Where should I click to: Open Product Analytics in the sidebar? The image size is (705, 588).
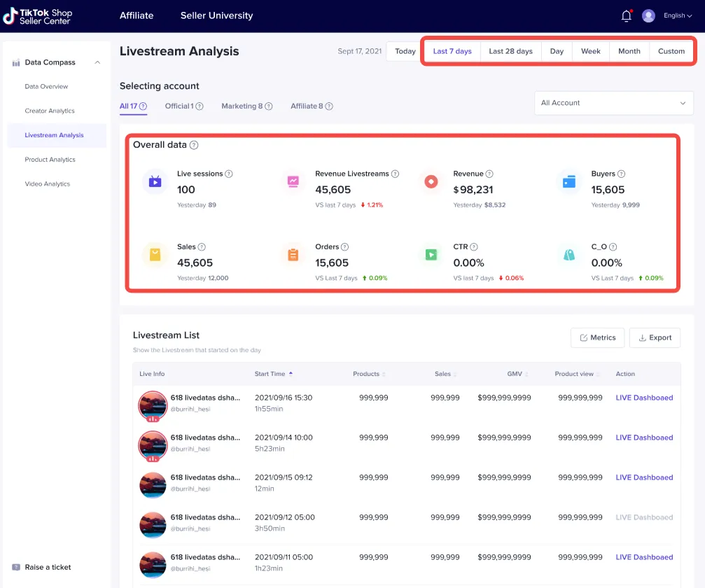click(x=50, y=160)
